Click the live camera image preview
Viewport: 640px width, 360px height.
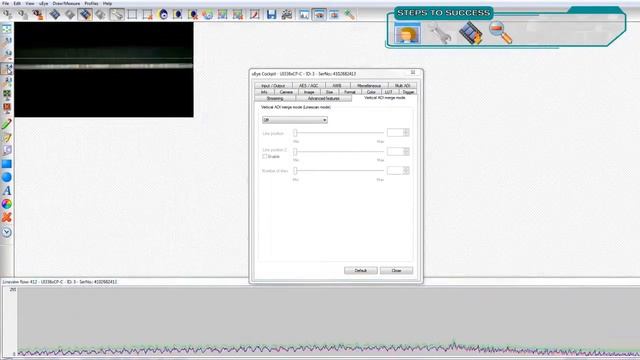pos(104,69)
